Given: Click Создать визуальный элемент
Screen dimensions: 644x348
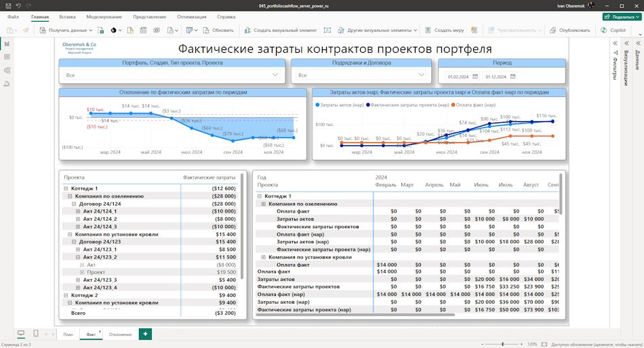Looking at the screenshot, I should coord(281,30).
